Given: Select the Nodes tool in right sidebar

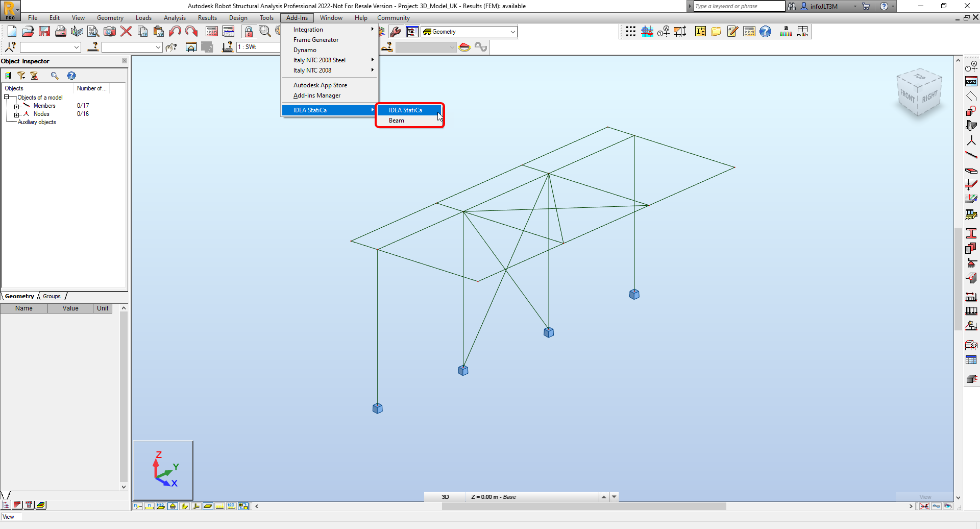Looking at the screenshot, I should pyautogui.click(x=972, y=140).
